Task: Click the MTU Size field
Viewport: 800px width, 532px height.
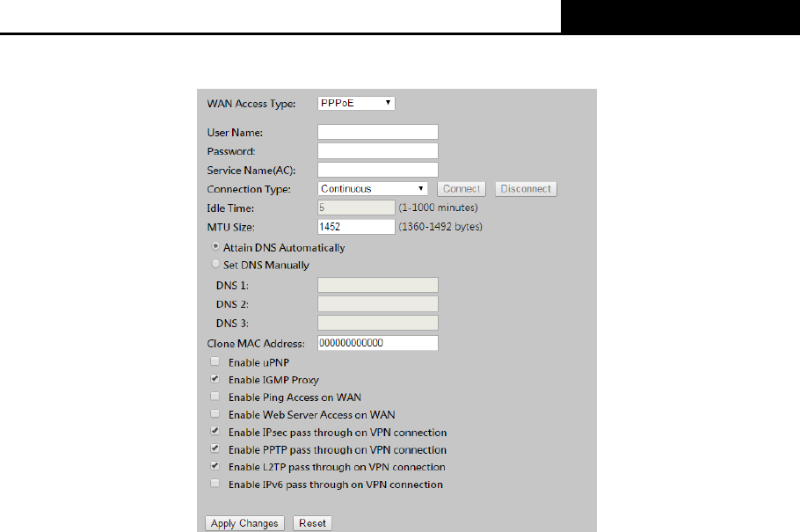Action: [356, 227]
